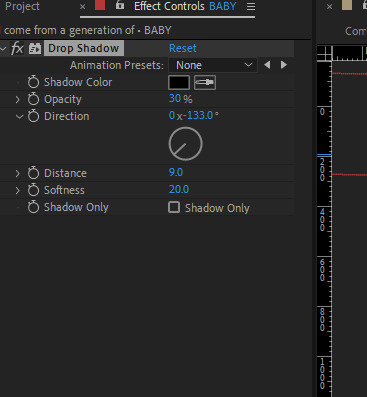Click the ruler origin crosshair
The height and width of the screenshot is (397, 367).
(324, 53)
